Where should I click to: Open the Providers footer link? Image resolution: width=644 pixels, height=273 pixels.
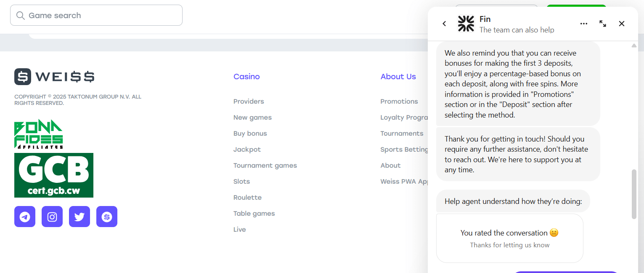(249, 102)
